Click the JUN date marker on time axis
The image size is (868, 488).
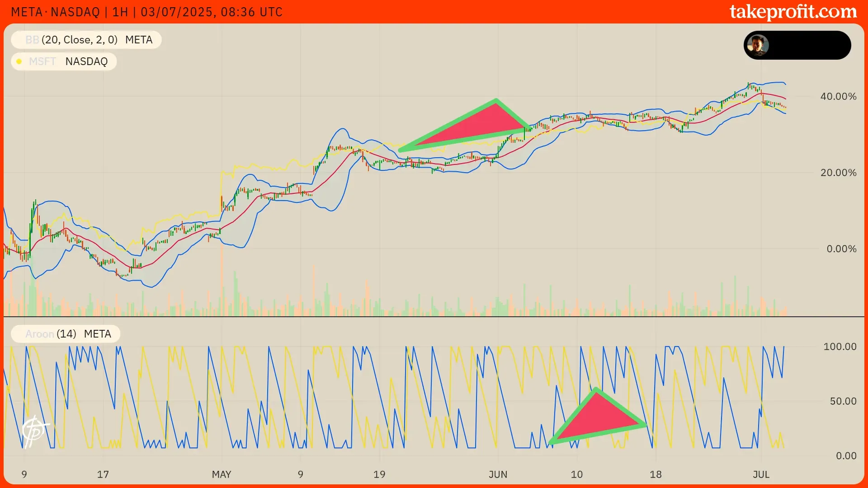(x=498, y=474)
